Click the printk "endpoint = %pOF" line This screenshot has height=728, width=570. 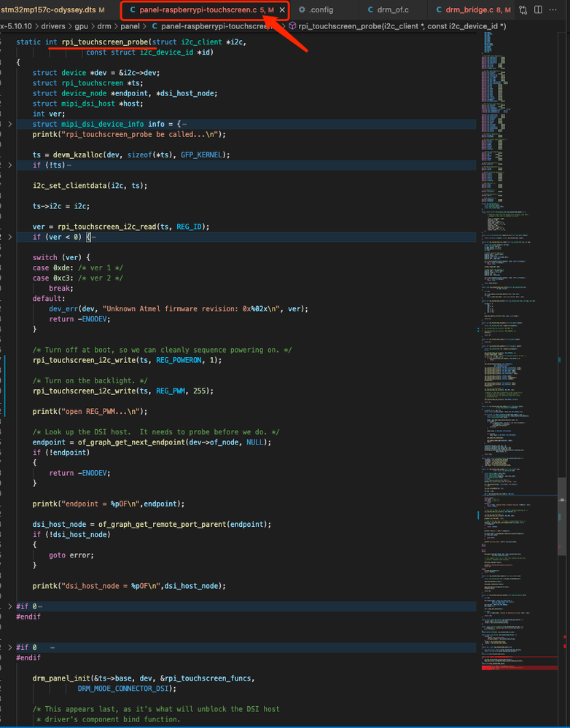tap(108, 504)
